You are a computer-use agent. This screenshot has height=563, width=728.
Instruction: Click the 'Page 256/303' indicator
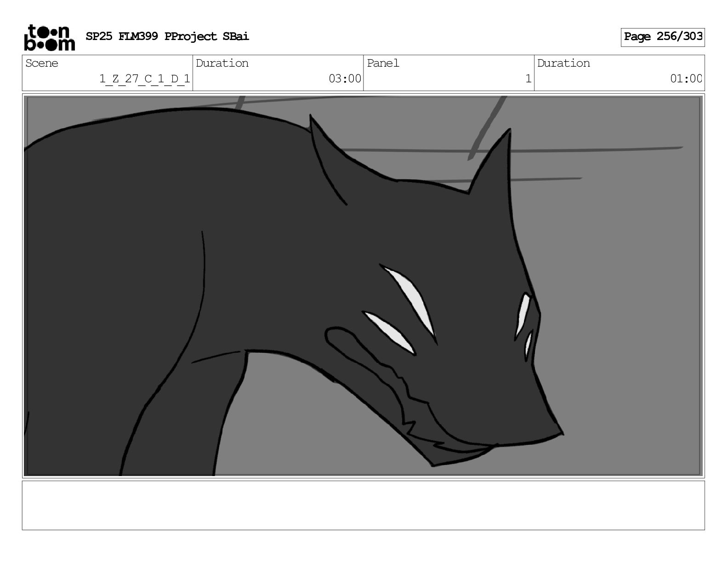[663, 37]
